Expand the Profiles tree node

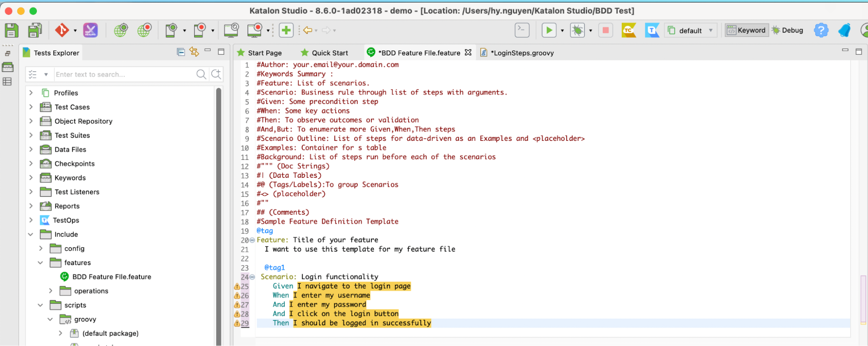tap(31, 93)
